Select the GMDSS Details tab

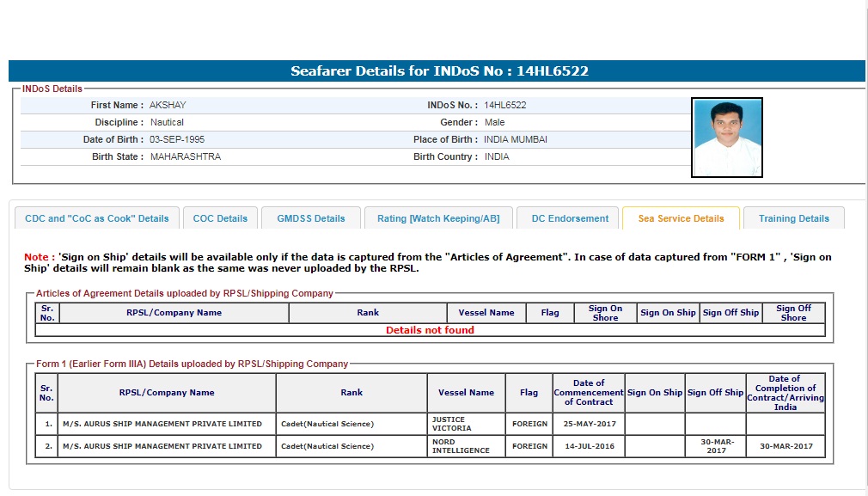(310, 218)
